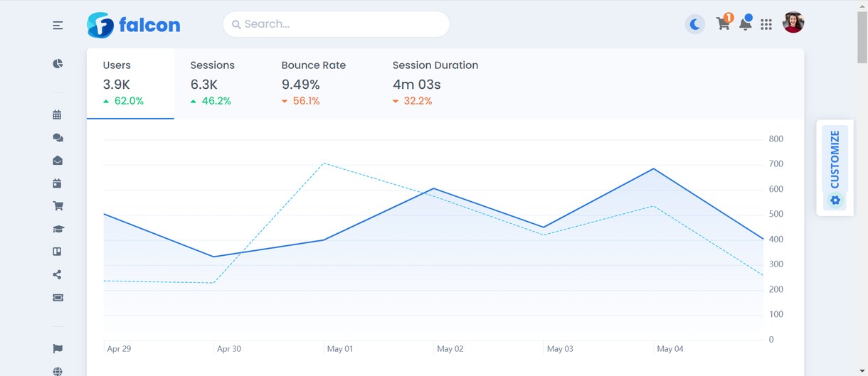Click the 46.2% Sessions change value
Viewport: 868px width, 376px height.
(x=216, y=101)
